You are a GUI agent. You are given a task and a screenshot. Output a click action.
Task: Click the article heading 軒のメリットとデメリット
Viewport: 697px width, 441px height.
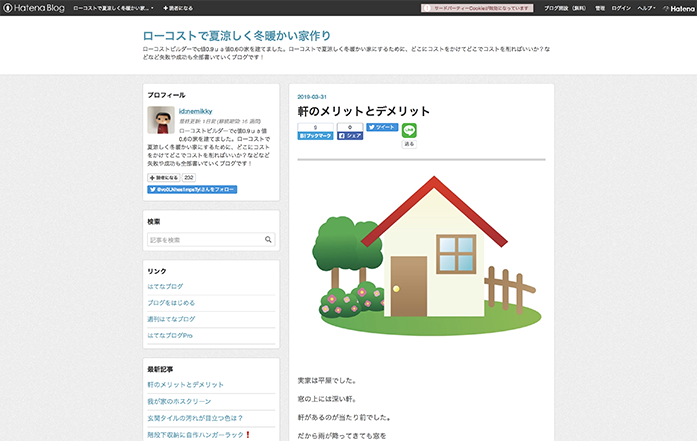364,111
